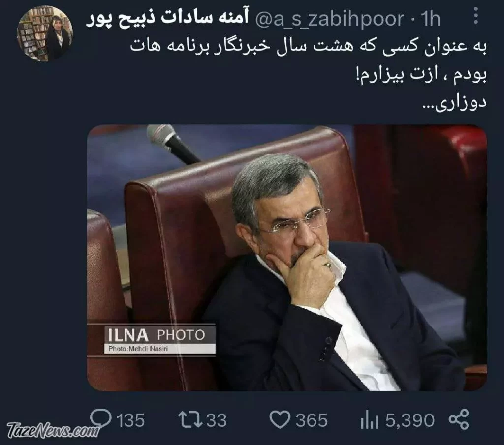Click the first line of the tweet text
This screenshot has width=504, height=445.
pos(308,47)
